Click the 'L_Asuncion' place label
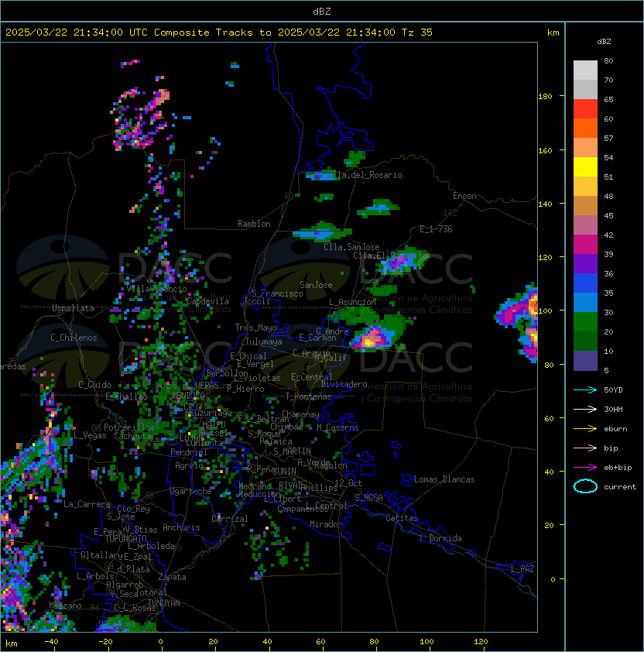 point(352,302)
